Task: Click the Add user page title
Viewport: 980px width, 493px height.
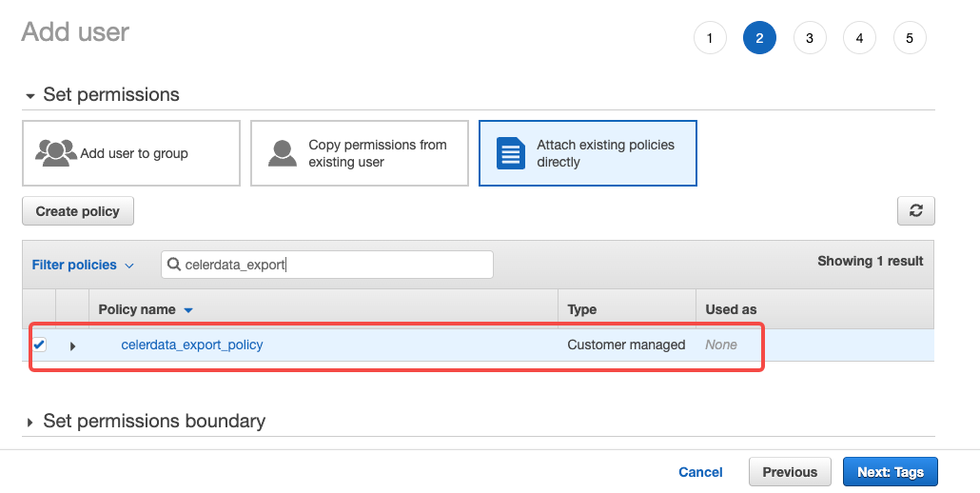Action: [75, 31]
